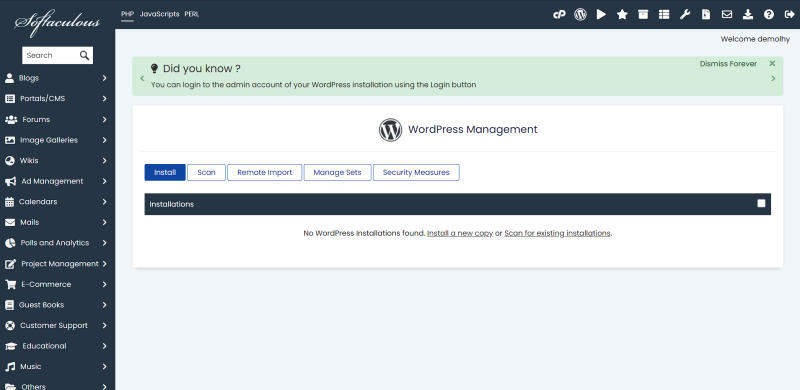This screenshot has height=390, width=800.
Task: Show previous tip with left arrow
Action: point(142,78)
